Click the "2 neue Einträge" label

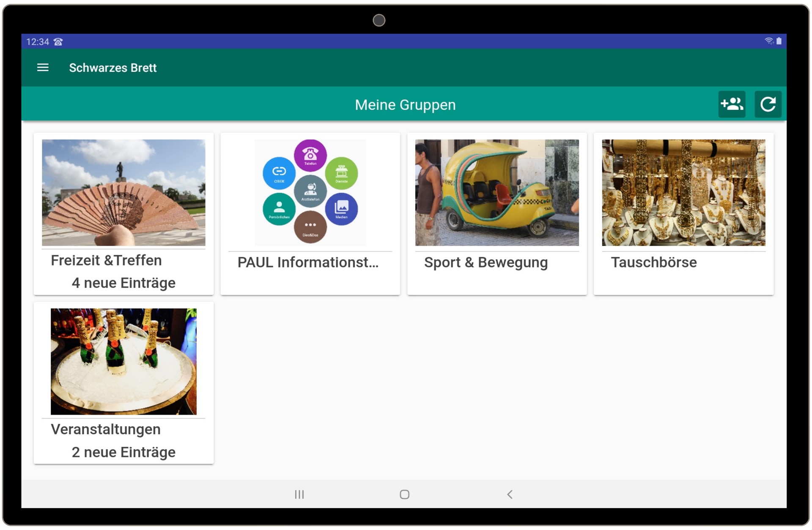[123, 452]
